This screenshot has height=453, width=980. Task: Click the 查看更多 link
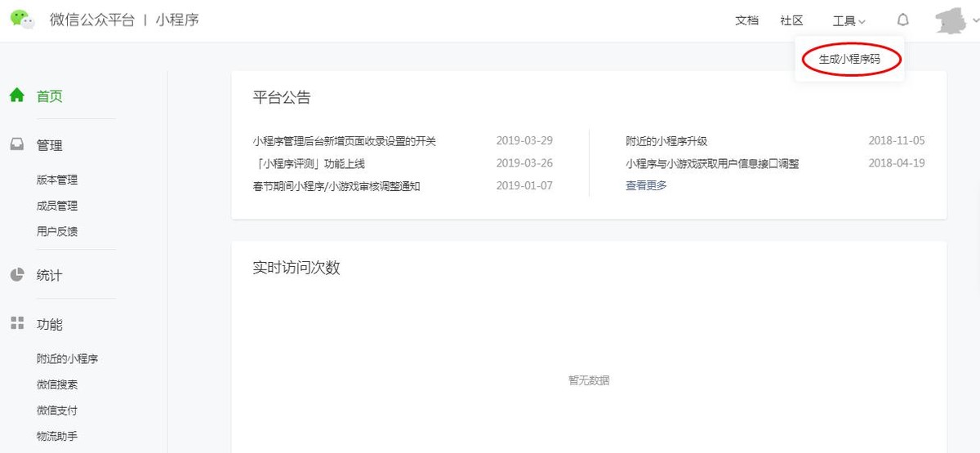click(646, 185)
